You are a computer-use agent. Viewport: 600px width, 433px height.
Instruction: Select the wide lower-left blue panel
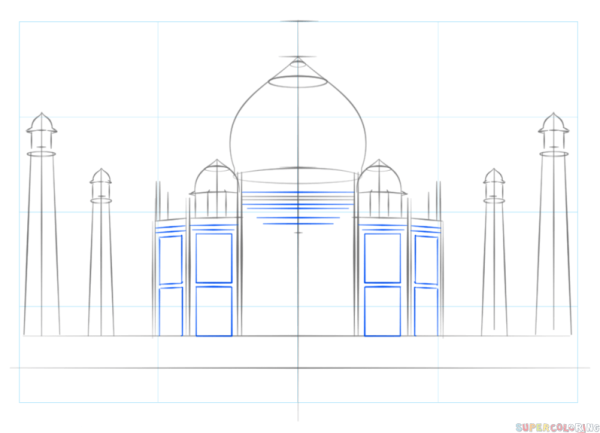[x=214, y=311]
